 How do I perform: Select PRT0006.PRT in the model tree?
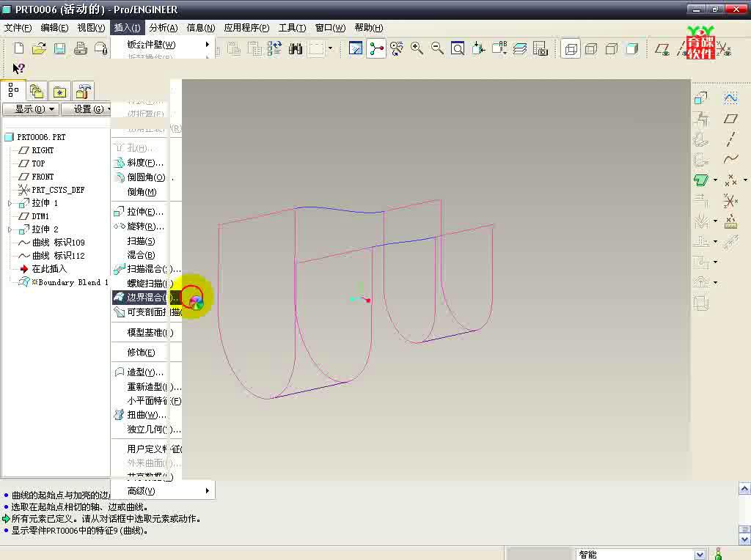point(41,137)
